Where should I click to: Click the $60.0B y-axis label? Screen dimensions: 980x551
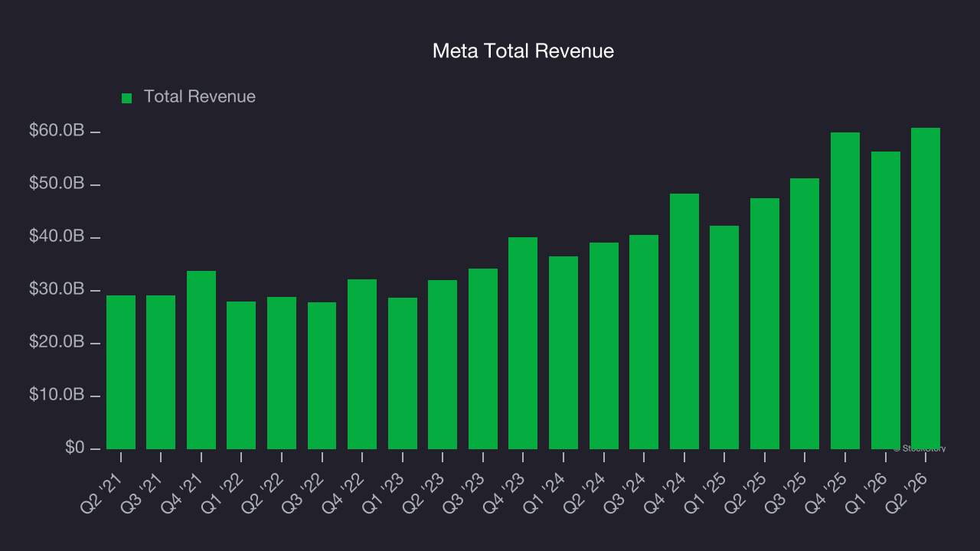[56, 132]
